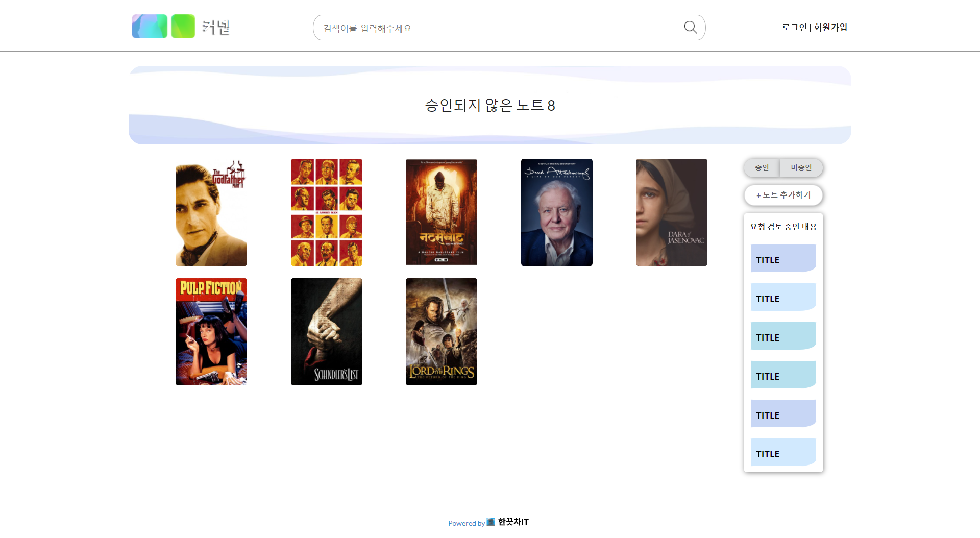Open the Pulp Fiction poster

[x=211, y=332]
